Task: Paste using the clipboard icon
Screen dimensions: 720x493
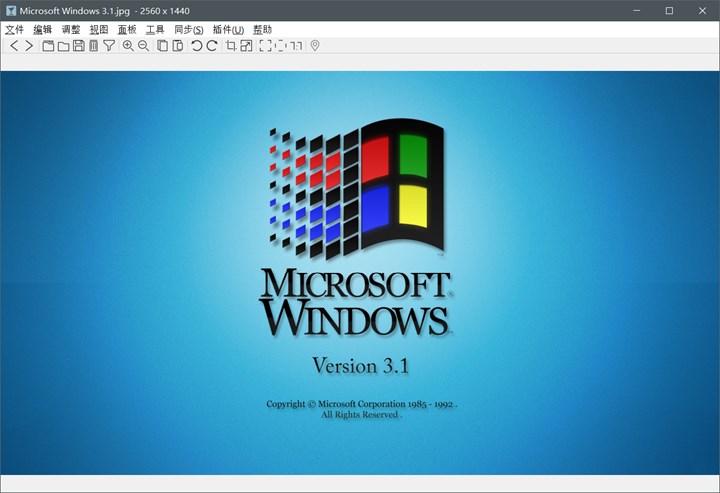Action: point(178,45)
